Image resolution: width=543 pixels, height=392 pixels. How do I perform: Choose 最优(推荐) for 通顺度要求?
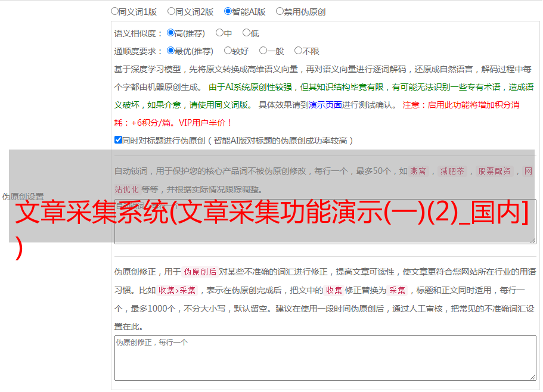coord(170,51)
